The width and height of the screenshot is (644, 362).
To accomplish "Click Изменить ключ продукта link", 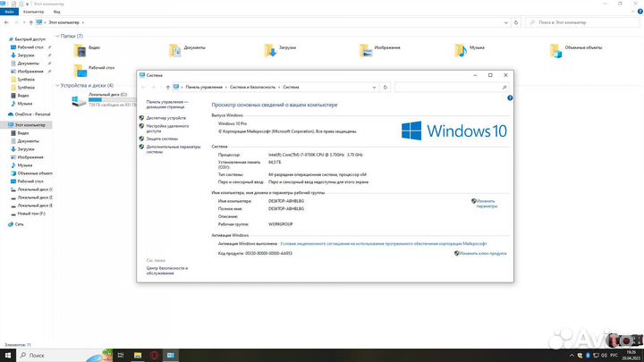I will coord(483,254).
